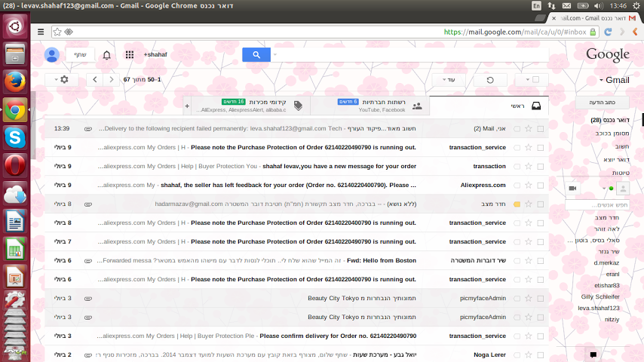Viewport: 644px width, 362px height.
Task: Click the green lock site-security icon
Action: pos(593,32)
